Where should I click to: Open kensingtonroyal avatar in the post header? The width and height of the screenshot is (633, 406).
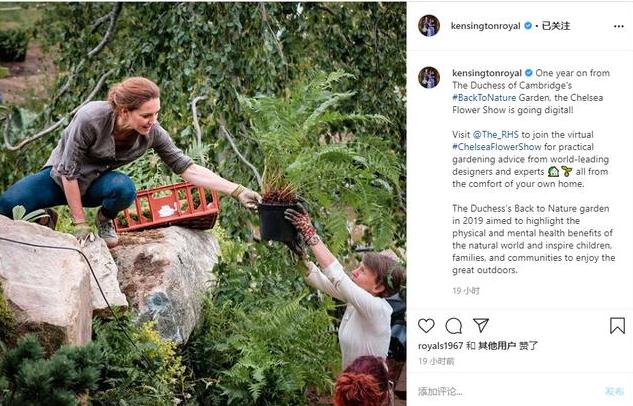tap(428, 25)
